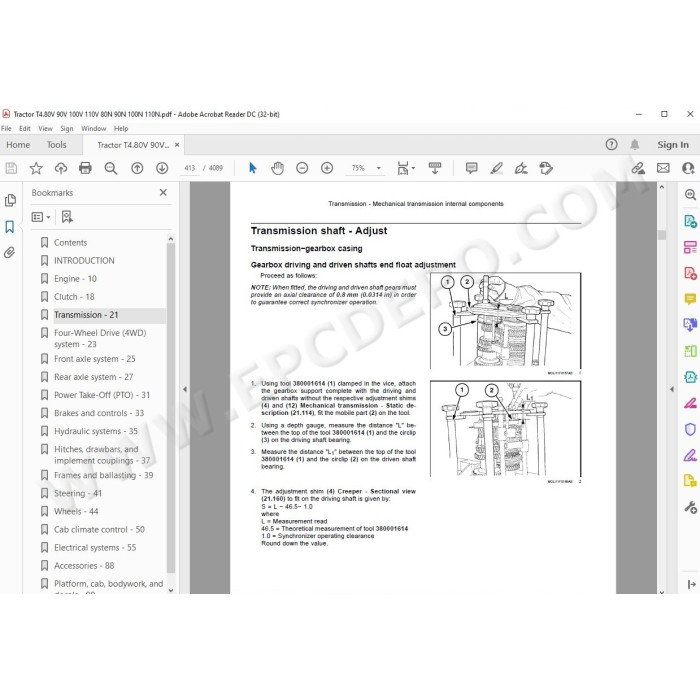Select the Highlight text pen

click(x=496, y=168)
